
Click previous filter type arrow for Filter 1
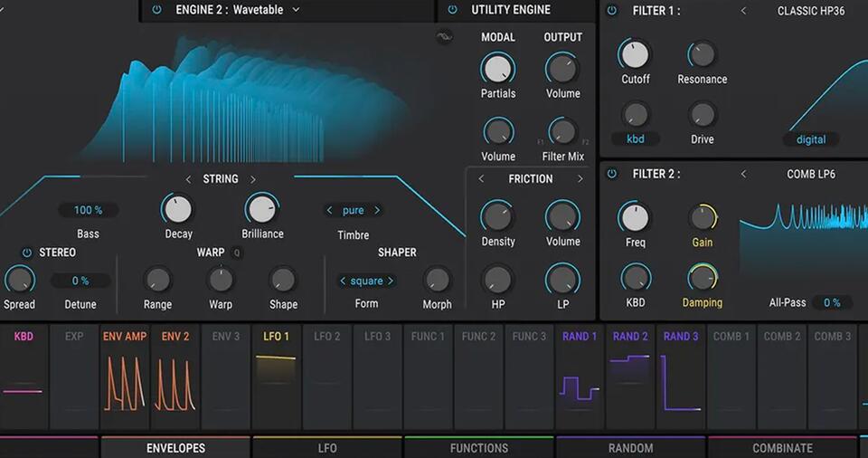click(743, 11)
